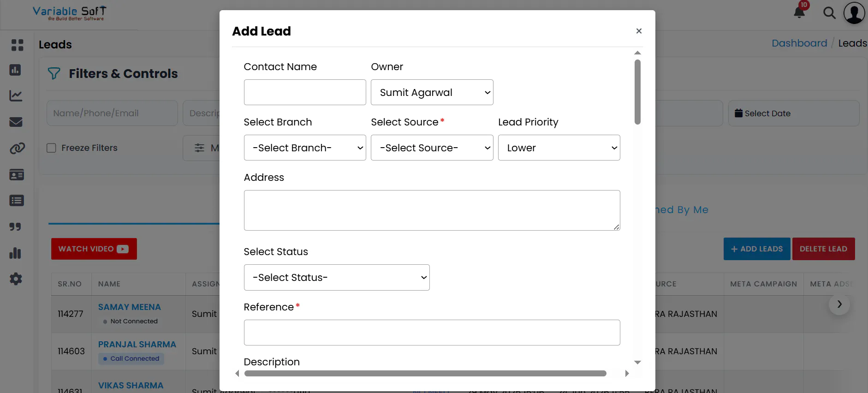Click the Watch Video button
This screenshot has height=393, width=868.
point(94,249)
